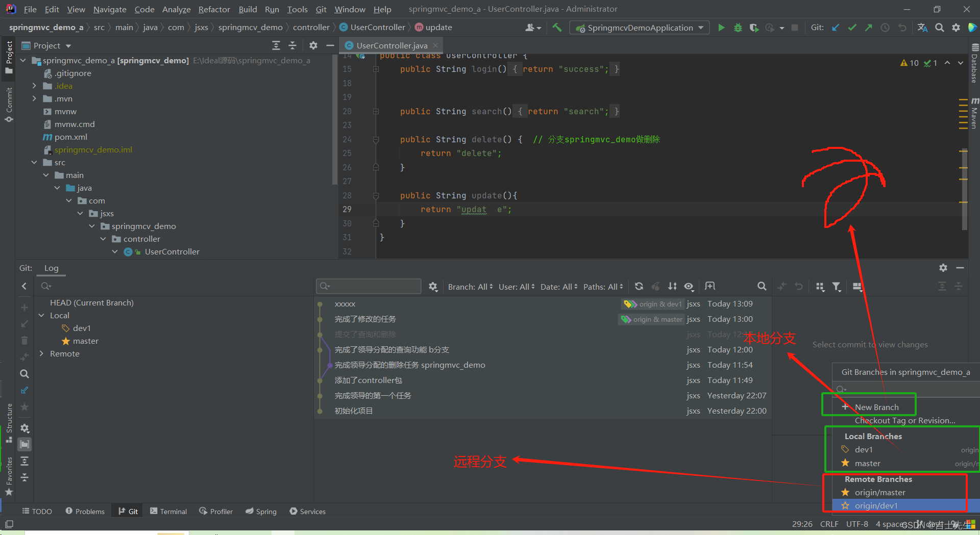Open the Log tab in Git panel
Viewport: 980px width, 535px height.
click(51, 268)
